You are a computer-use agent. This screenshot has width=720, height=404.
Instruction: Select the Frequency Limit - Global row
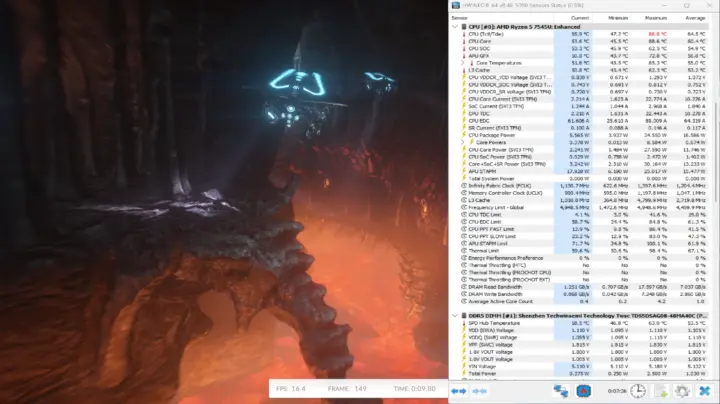[x=579, y=208]
